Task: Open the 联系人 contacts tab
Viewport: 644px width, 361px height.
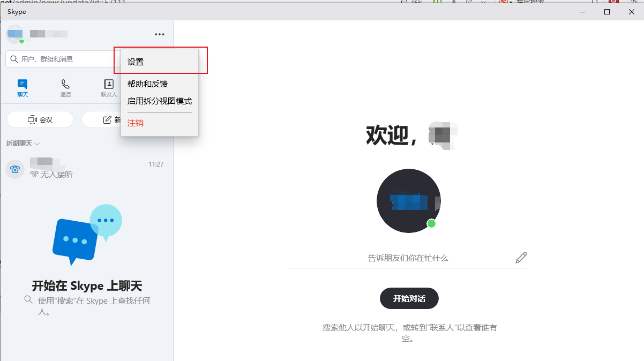Action: [x=109, y=88]
